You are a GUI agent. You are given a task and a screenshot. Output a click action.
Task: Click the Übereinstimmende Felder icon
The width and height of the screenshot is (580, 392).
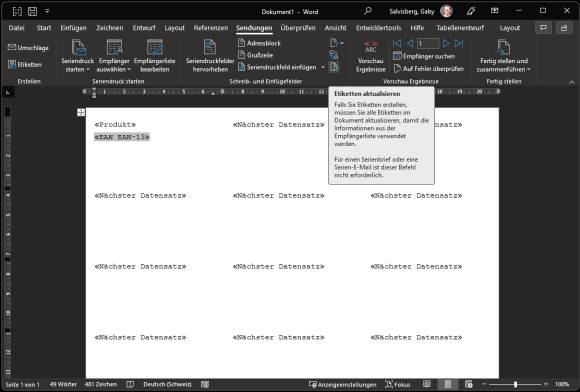[x=334, y=55]
